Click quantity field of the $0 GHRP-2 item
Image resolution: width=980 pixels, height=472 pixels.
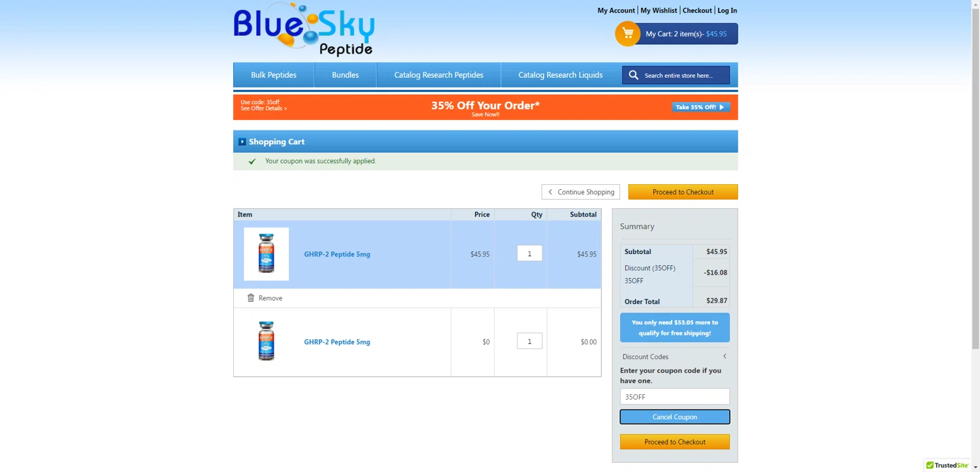(529, 341)
